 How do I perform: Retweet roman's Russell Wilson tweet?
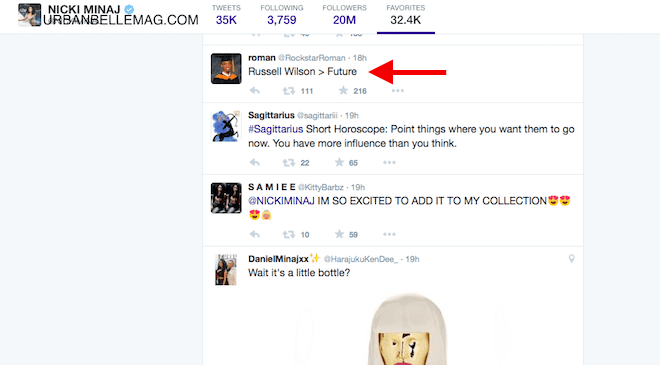[289, 91]
